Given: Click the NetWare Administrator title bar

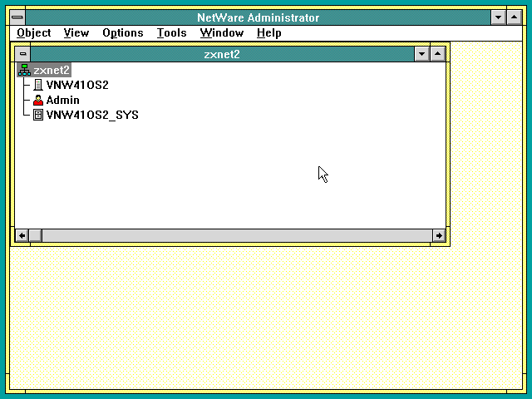Looking at the screenshot, I should [259, 17].
